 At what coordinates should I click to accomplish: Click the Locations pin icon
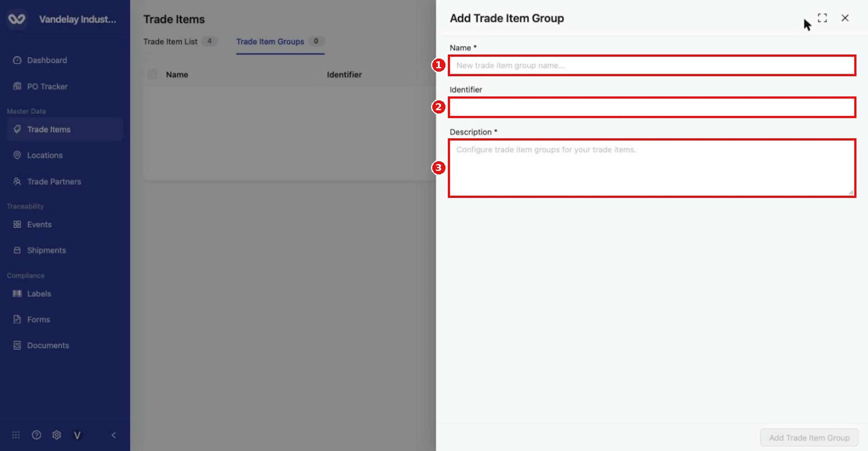17,155
